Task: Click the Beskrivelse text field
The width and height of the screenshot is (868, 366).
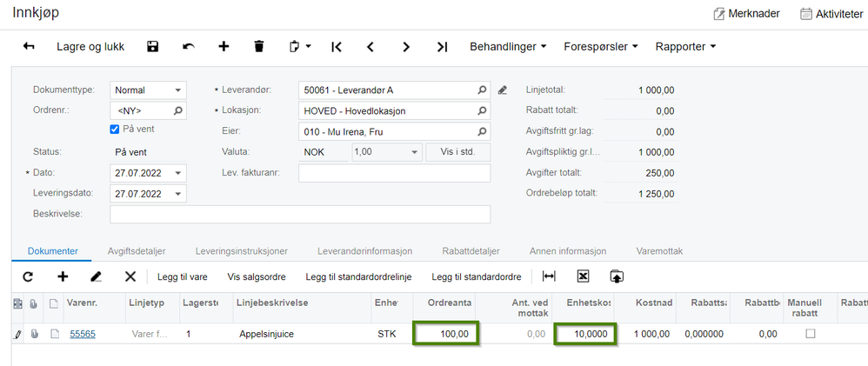Action: click(300, 214)
